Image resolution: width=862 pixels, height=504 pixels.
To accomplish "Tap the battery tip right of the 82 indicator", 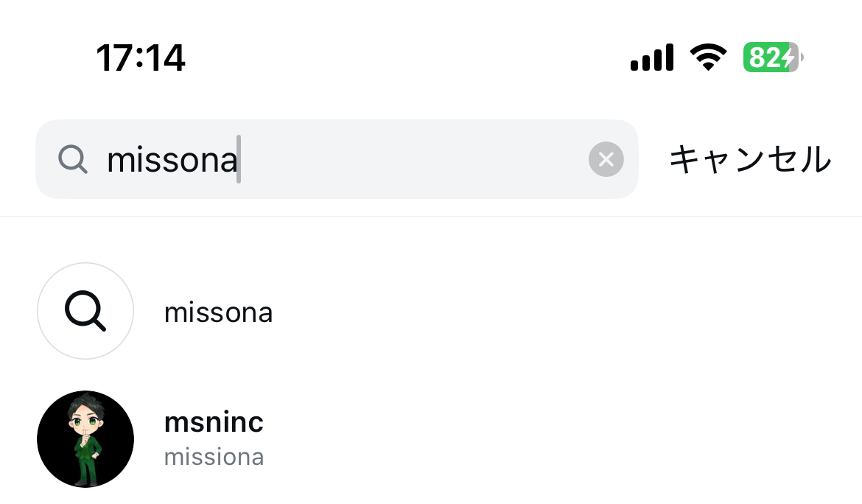I will pos(802,57).
